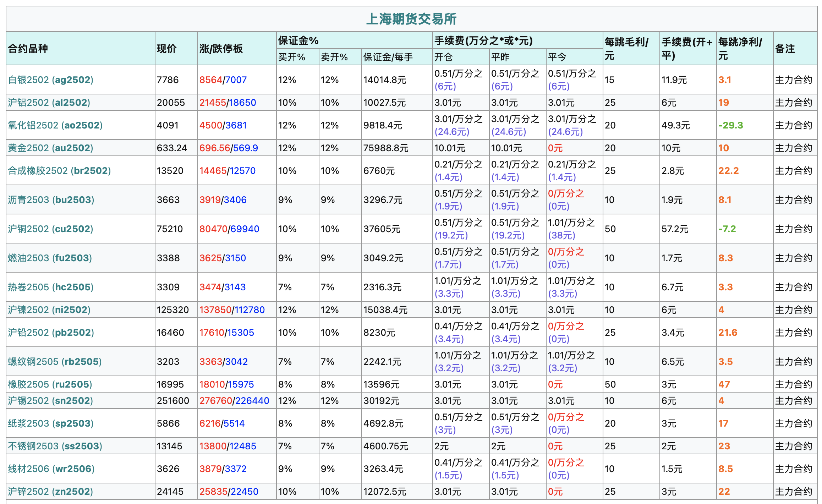
Task: Click the 保证金/每手 sub-header
Action: [x=388, y=57]
